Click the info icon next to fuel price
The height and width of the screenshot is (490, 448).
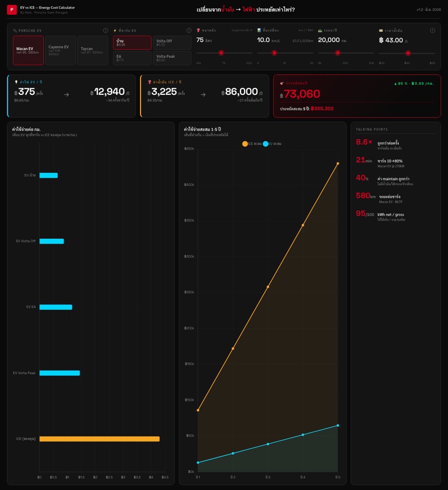click(432, 31)
